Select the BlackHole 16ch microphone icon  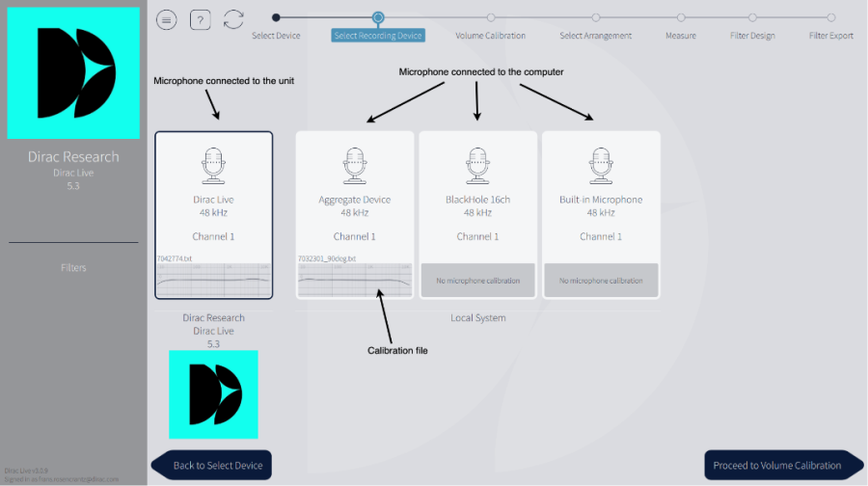tap(477, 166)
